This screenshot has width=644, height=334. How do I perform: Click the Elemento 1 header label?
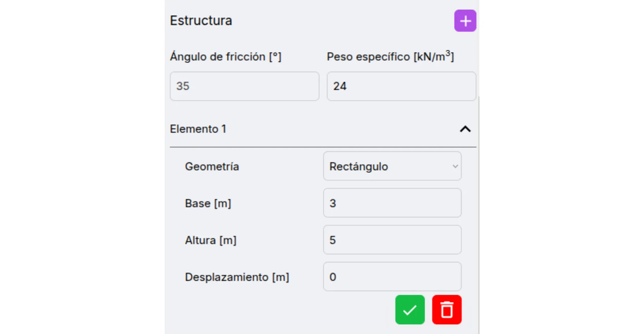(198, 129)
